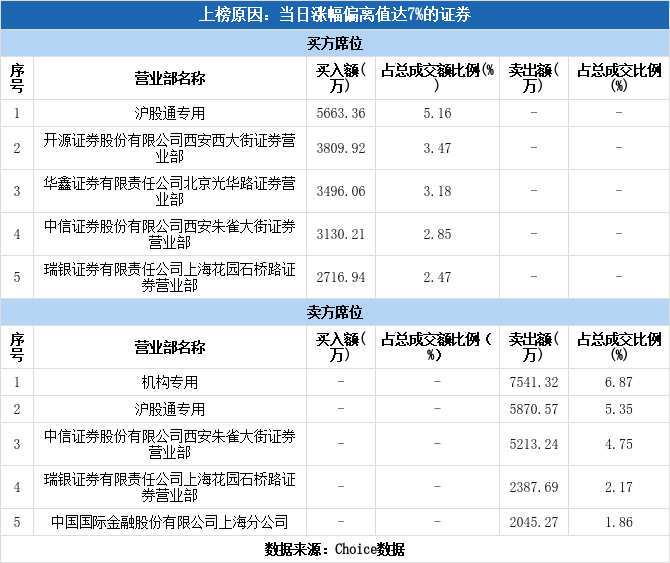670x563 pixels.
Task: Click the sell percentage 4.75
Action: 619,444
